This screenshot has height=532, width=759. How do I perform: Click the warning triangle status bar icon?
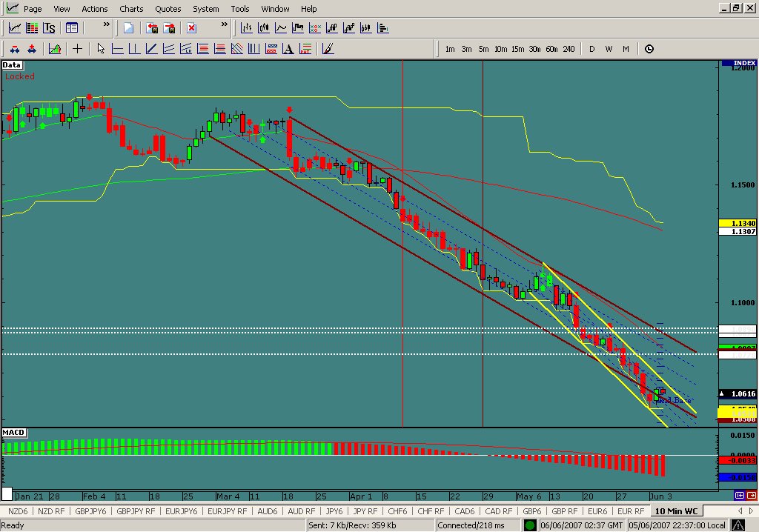click(x=738, y=525)
